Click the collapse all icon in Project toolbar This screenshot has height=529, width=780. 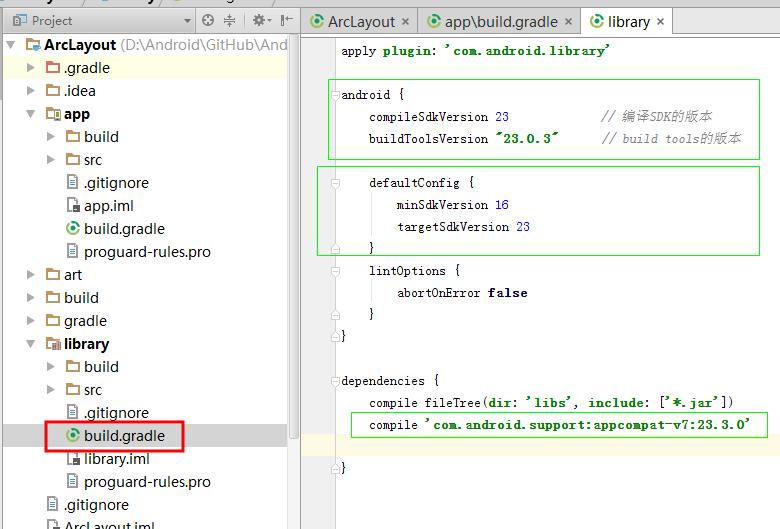pyautogui.click(x=229, y=20)
